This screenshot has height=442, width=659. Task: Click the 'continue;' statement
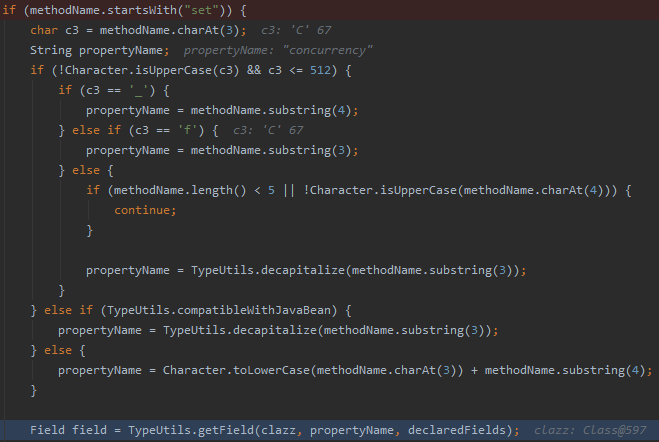[x=145, y=210]
